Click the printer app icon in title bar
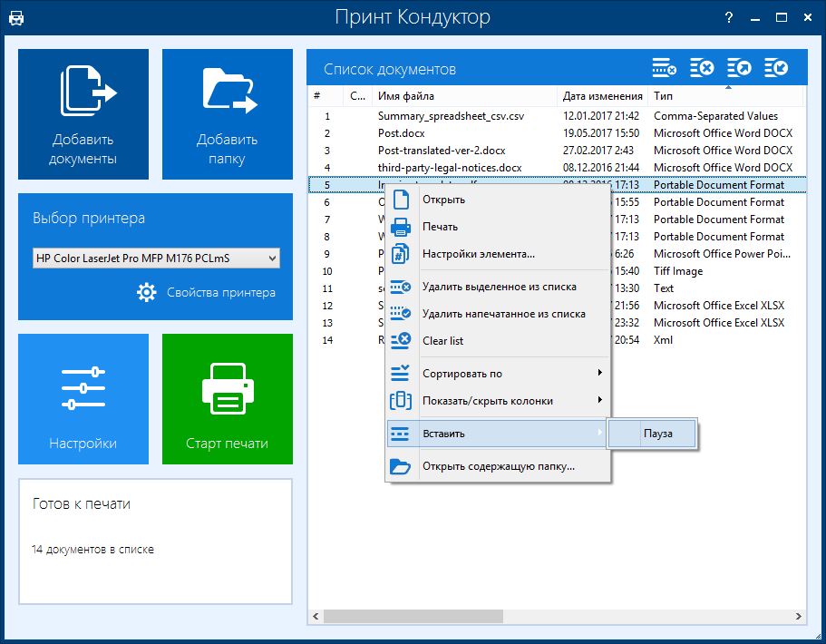 pos(16,18)
